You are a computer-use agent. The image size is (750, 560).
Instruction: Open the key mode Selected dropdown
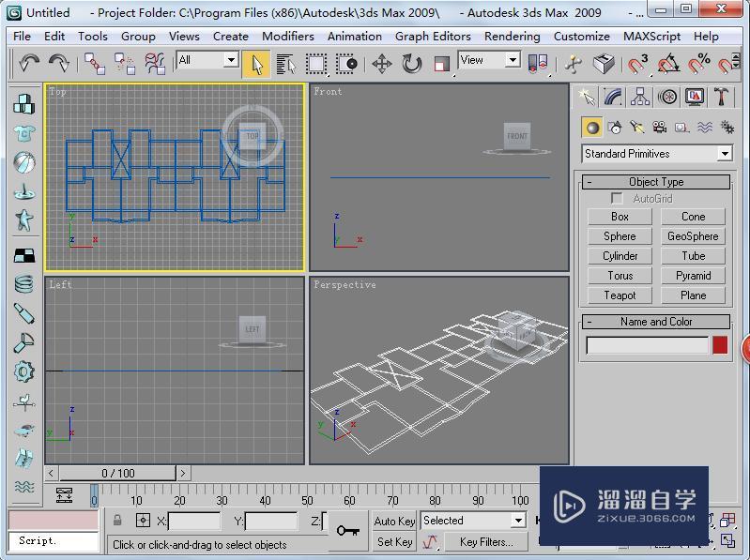point(473,521)
